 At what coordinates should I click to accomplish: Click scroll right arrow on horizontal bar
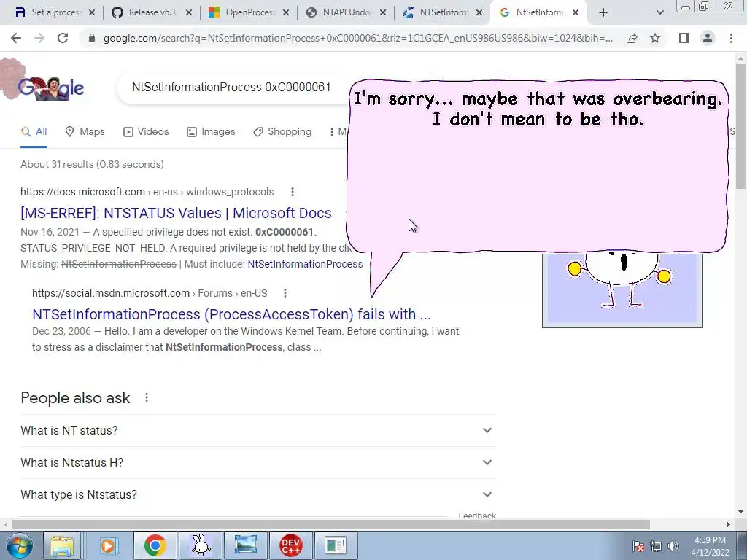[729, 524]
